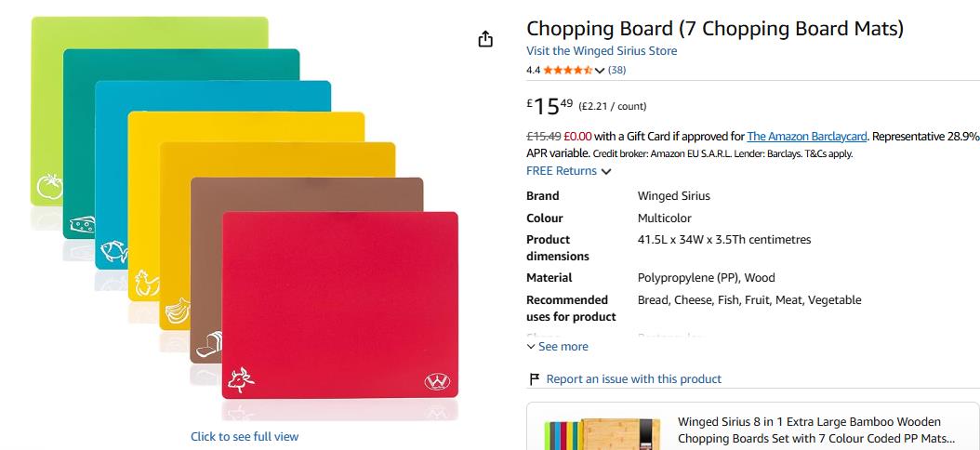Click the cheese icon on teal mat
Image resolution: width=980 pixels, height=450 pixels.
pyautogui.click(x=82, y=224)
